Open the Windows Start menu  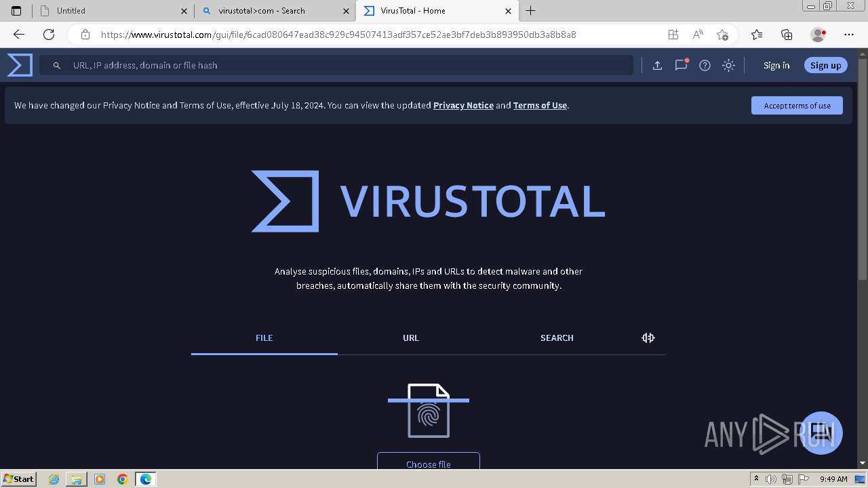click(19, 479)
